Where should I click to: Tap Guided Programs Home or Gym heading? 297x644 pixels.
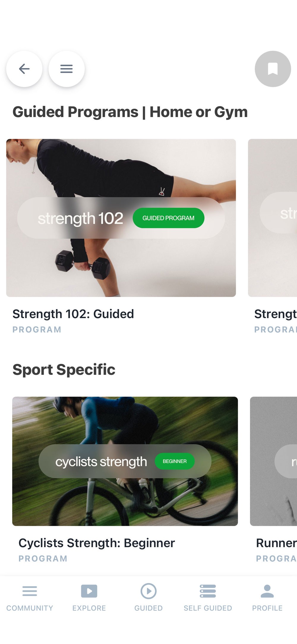130,112
